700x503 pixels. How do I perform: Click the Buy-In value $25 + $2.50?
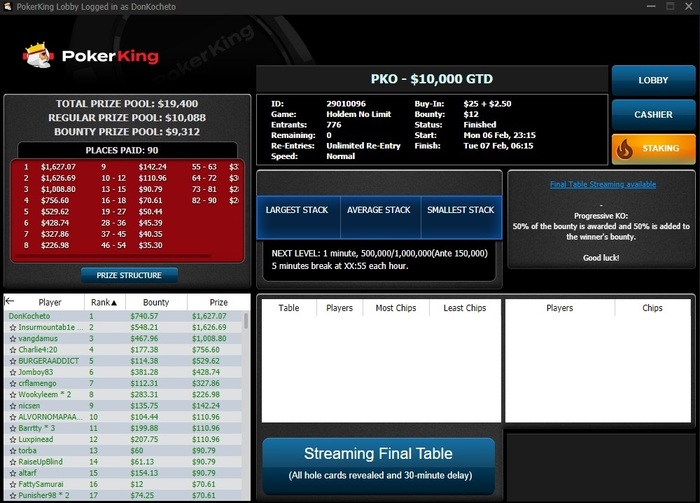coord(487,104)
